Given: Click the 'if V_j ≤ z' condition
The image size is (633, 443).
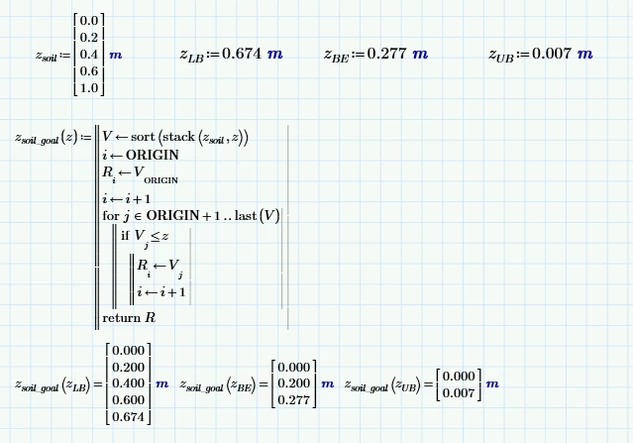Looking at the screenshot, I should click(x=145, y=237).
